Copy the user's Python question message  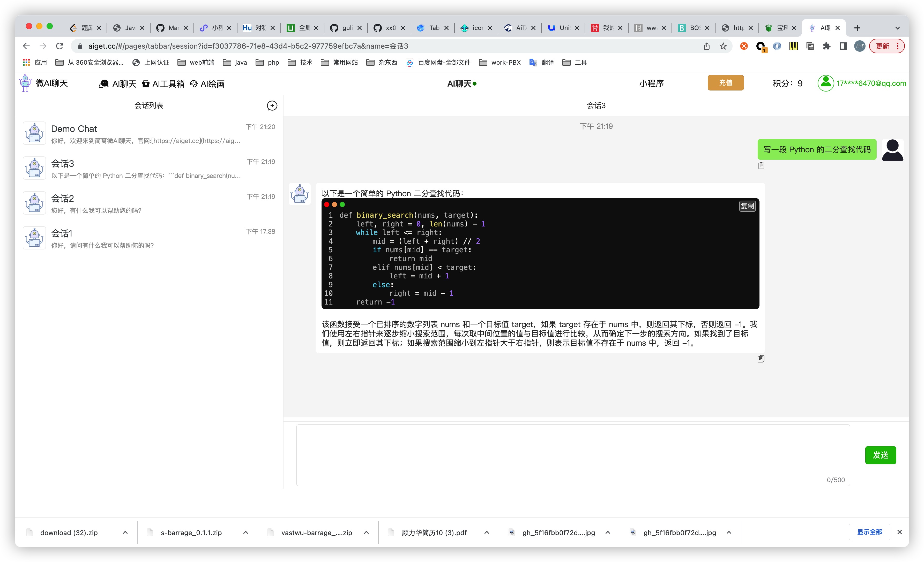pos(761,166)
